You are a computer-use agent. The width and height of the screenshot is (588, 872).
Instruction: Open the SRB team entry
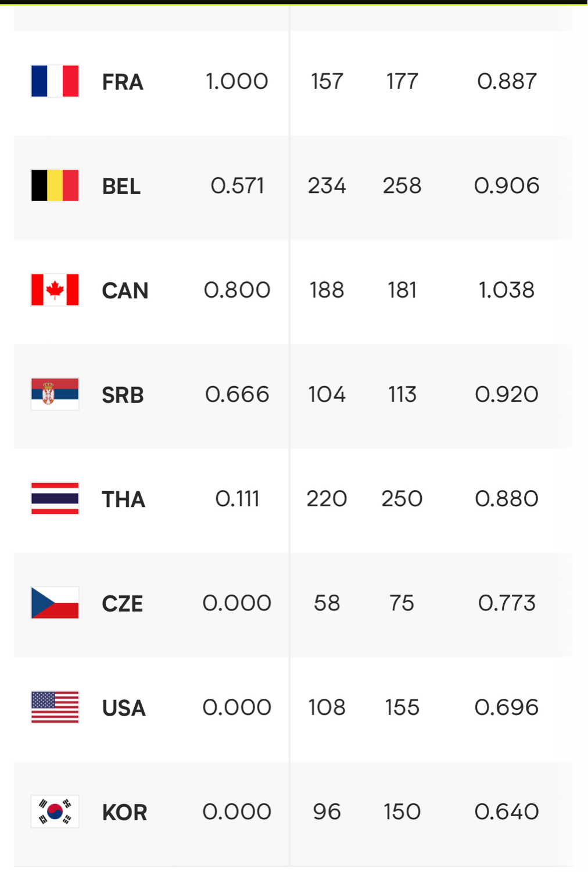click(123, 395)
